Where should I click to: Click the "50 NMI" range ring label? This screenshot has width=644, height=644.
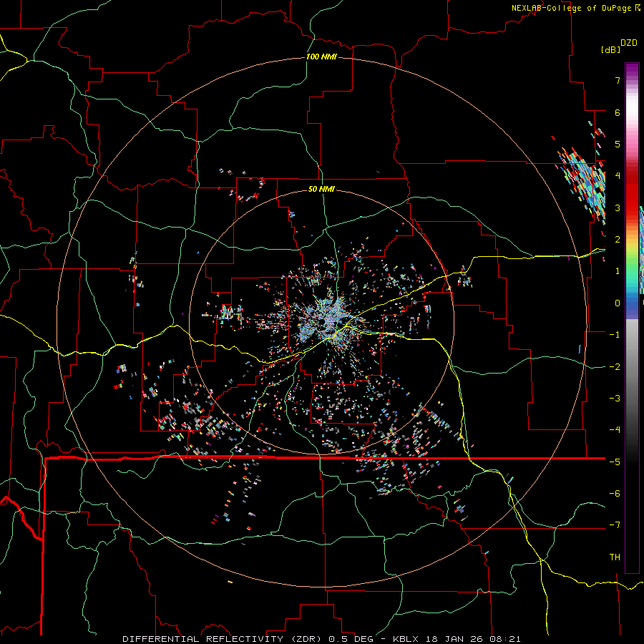[321, 189]
